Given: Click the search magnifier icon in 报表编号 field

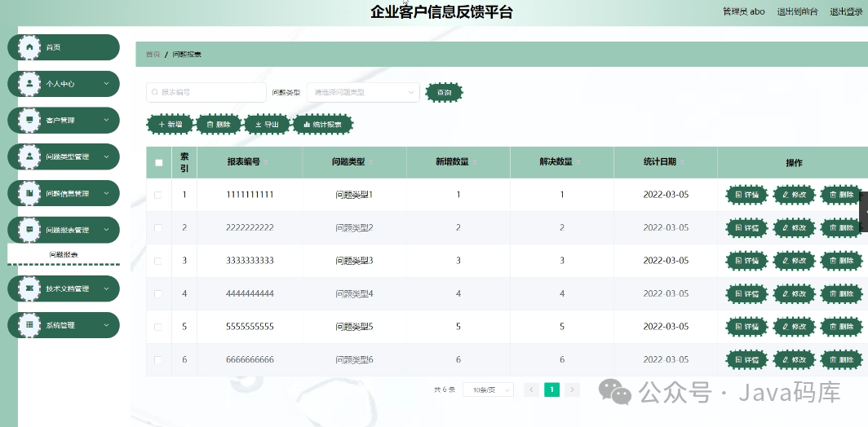Looking at the screenshot, I should tap(155, 93).
